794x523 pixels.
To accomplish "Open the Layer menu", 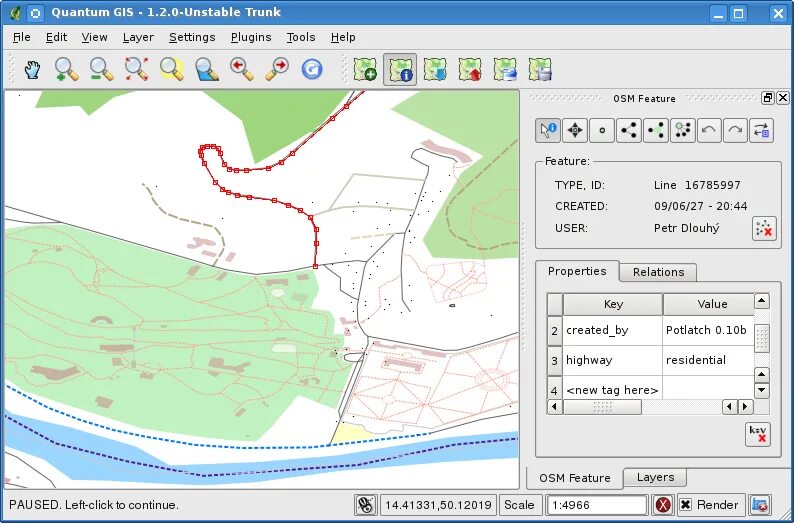I will pos(138,37).
